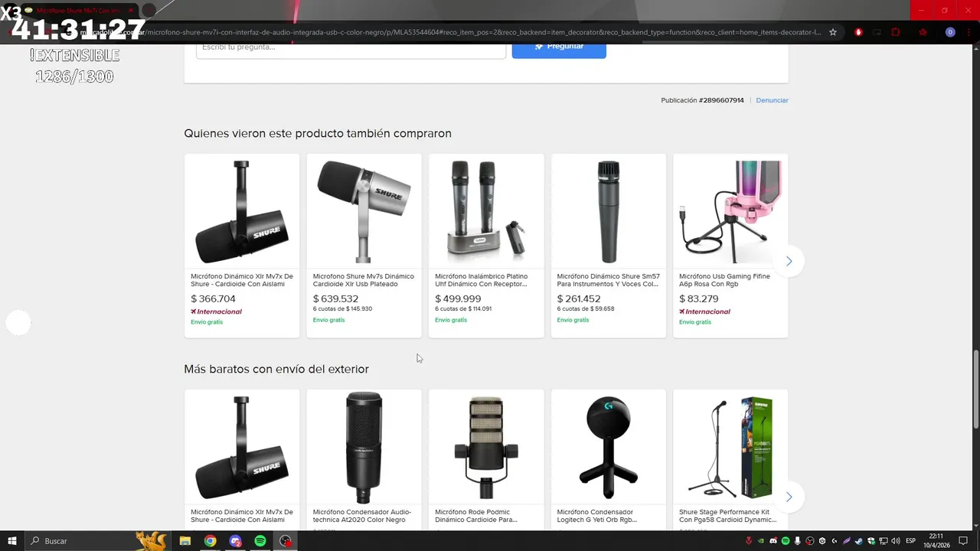Open 'Micrófono Condensador Audio-technica At2020' link
Screen dimensions: 980x551
362,516
